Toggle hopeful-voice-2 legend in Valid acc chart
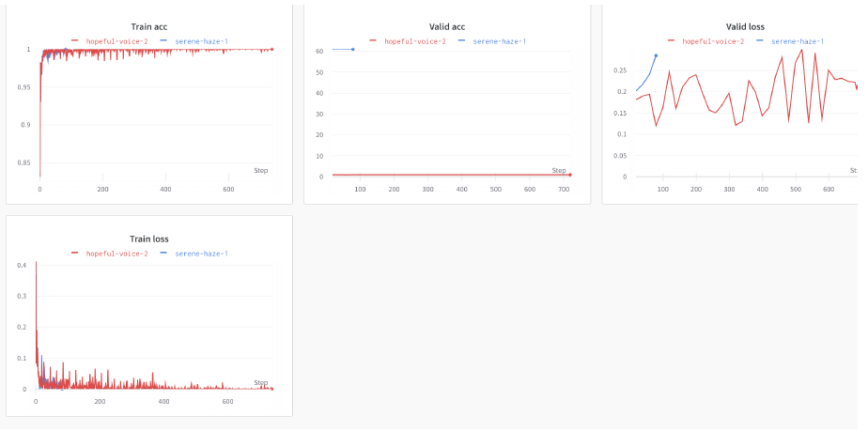Image resolution: width=868 pixels, height=431 pixels. [414, 41]
